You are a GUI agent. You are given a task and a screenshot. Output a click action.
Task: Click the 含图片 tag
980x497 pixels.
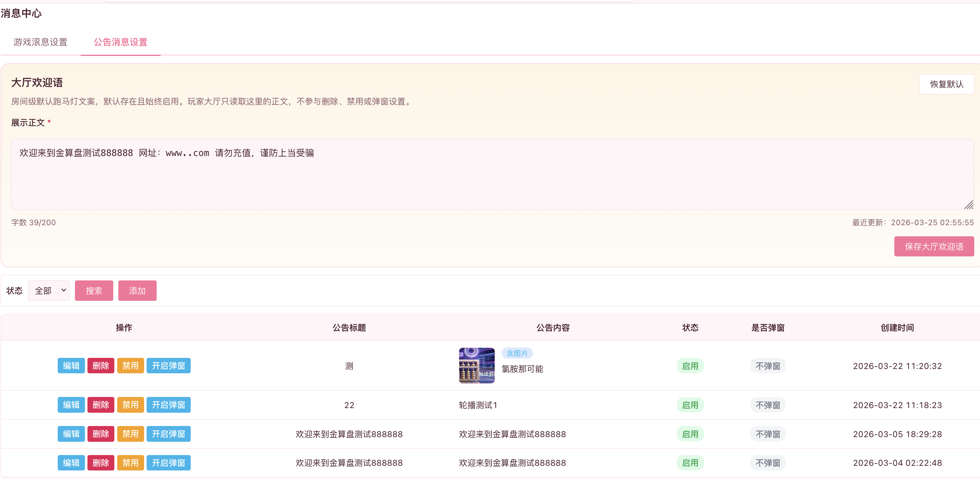tap(517, 353)
